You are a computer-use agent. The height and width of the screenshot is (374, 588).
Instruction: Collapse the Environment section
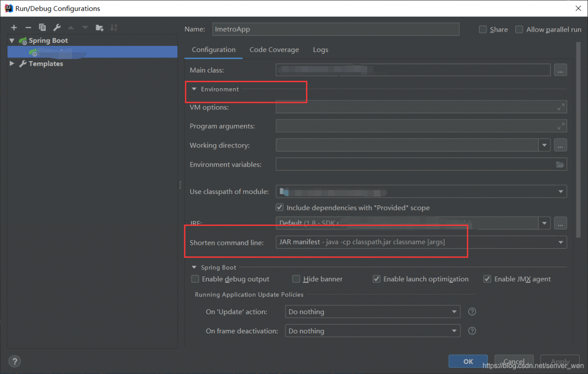click(x=194, y=89)
